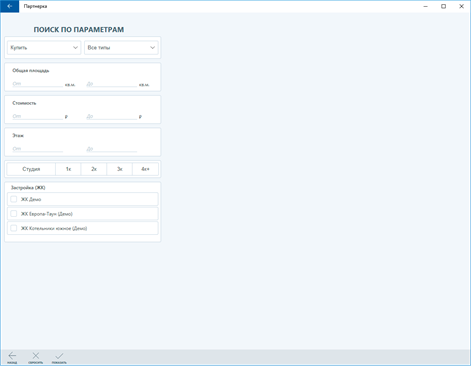This screenshot has width=471, height=366.
Task: Check the ЖК Котельники южное (Демо) checkbox
Action: coord(14,228)
